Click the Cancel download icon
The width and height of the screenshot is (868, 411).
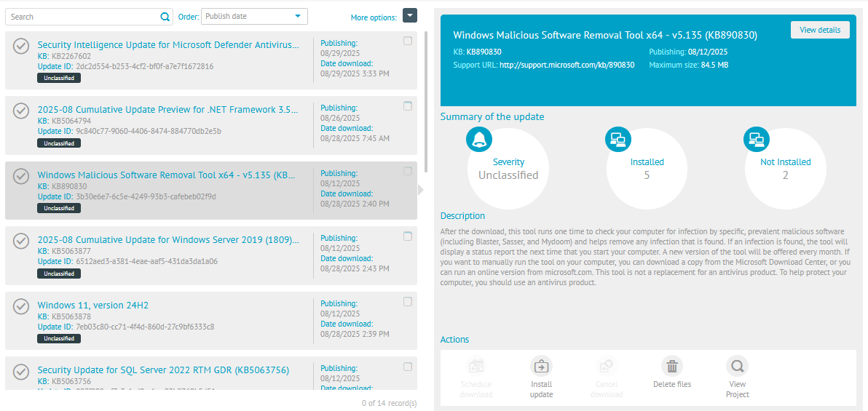[606, 366]
